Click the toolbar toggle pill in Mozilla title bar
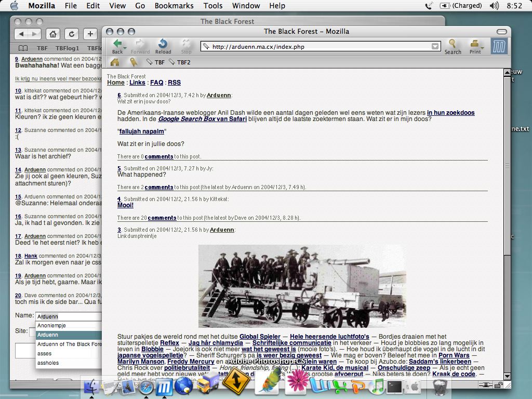Viewport: 532px width, 399px height. click(x=501, y=32)
